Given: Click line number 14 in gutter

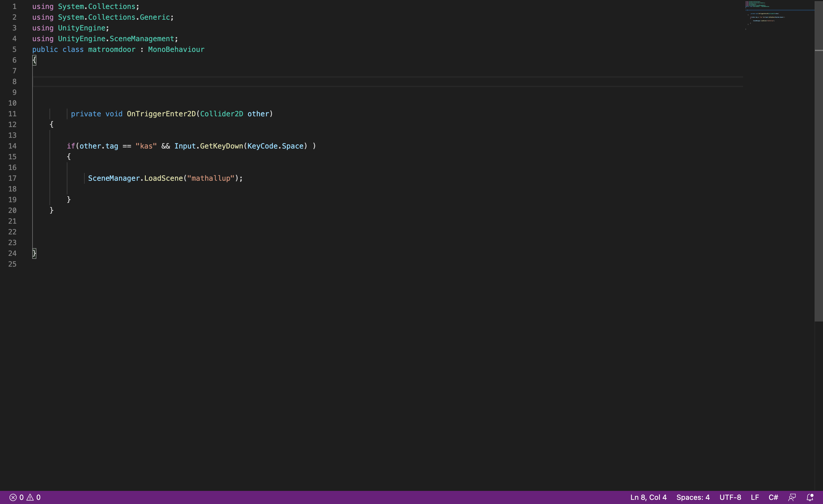Looking at the screenshot, I should [x=12, y=146].
